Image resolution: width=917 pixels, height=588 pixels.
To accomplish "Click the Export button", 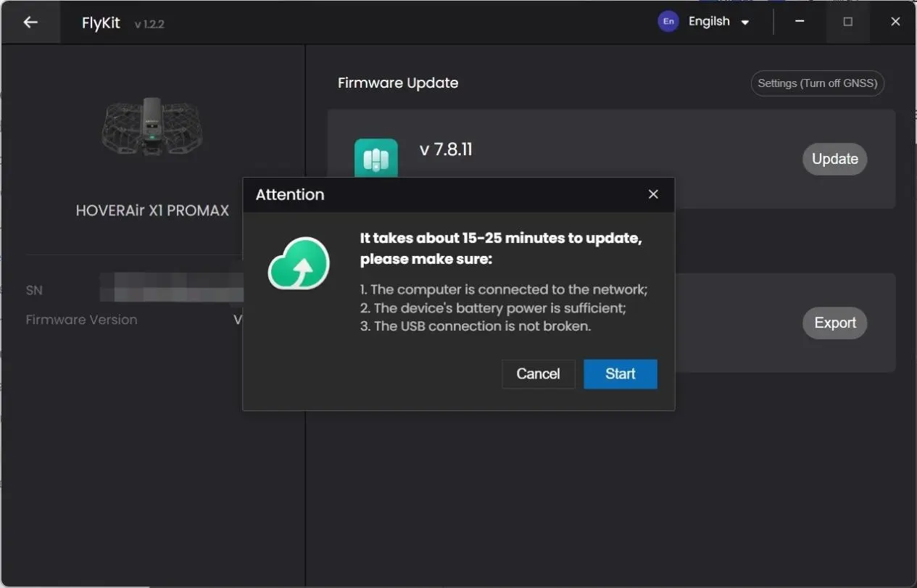I will (x=835, y=323).
